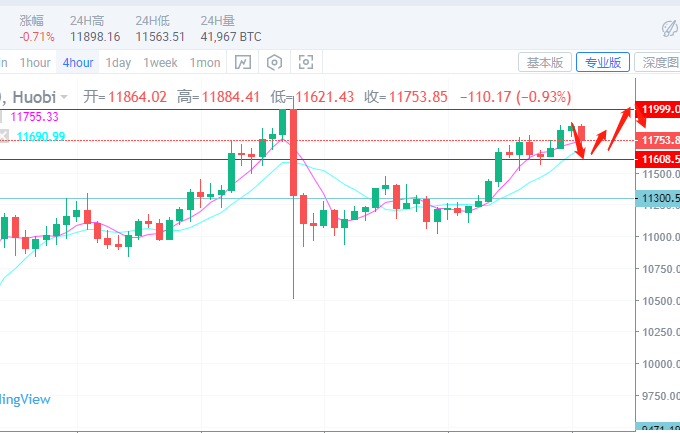Switch to 1mon timeframe

(206, 63)
